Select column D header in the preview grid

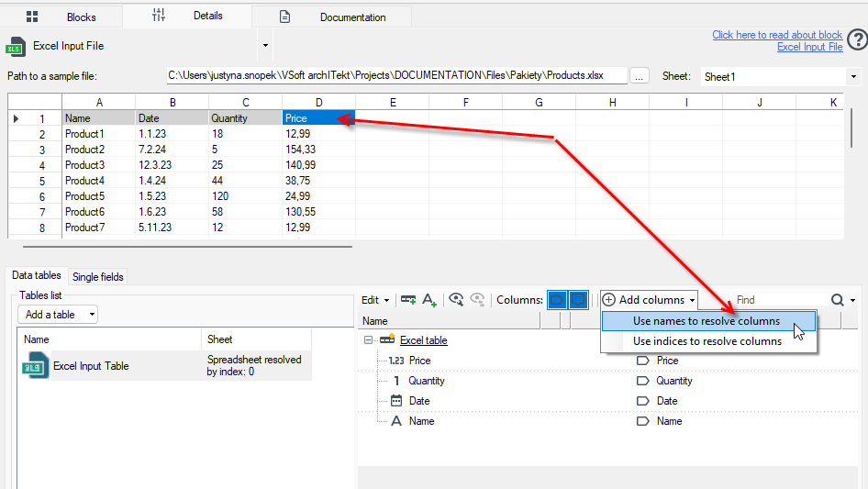(x=319, y=102)
